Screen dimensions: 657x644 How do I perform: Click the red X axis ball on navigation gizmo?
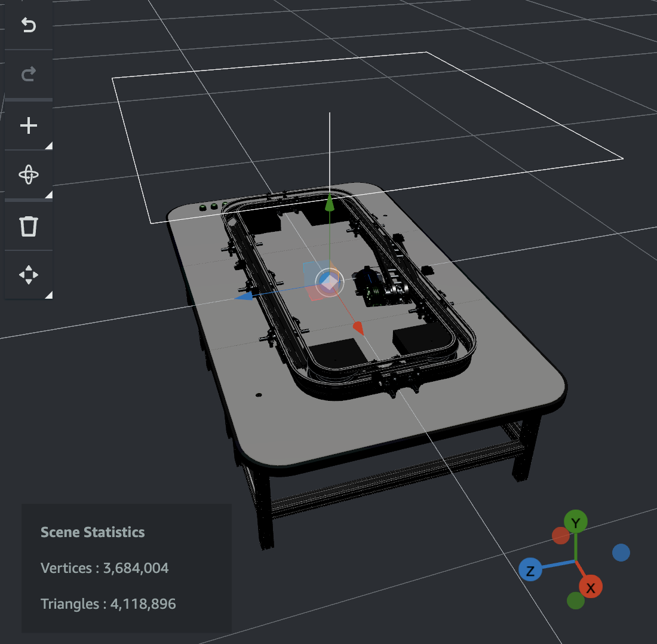(591, 587)
